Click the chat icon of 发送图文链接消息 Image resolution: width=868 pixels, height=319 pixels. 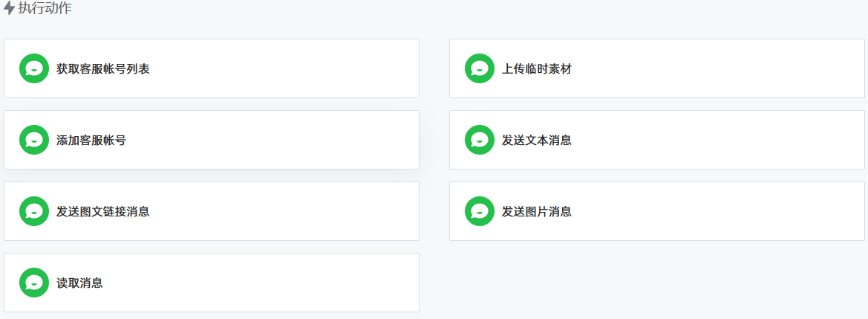point(34,211)
